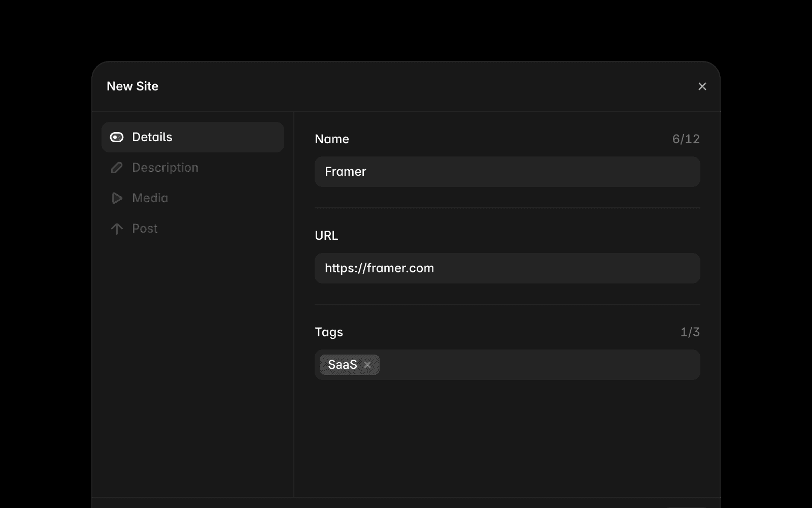Image resolution: width=812 pixels, height=508 pixels.
Task: Open the Details section
Action: (193, 137)
